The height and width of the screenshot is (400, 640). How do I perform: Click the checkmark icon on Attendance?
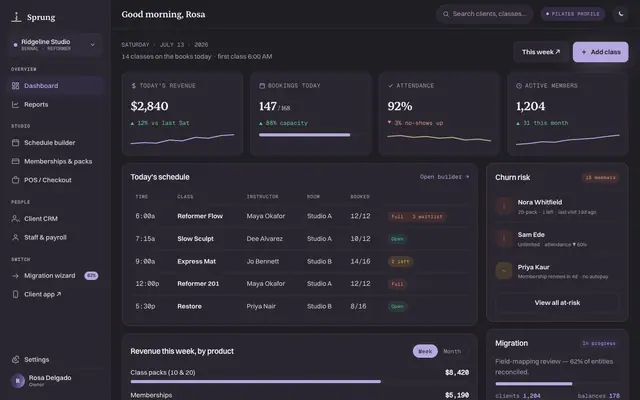pos(391,86)
